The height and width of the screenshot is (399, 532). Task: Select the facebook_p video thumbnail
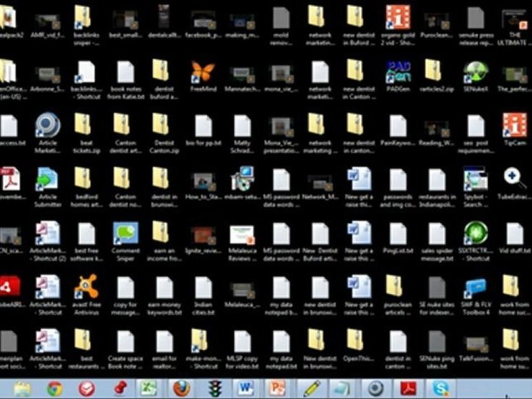coord(203,24)
